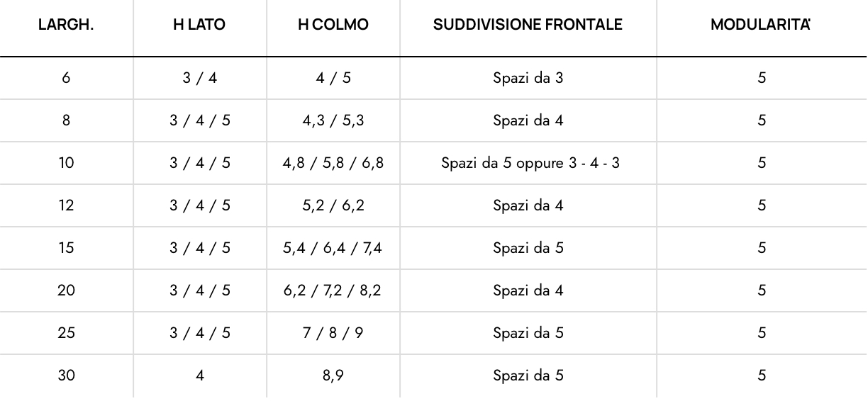Click the LARGH. column header
Image resolution: width=868 pixels, height=401 pixels.
[65, 26]
